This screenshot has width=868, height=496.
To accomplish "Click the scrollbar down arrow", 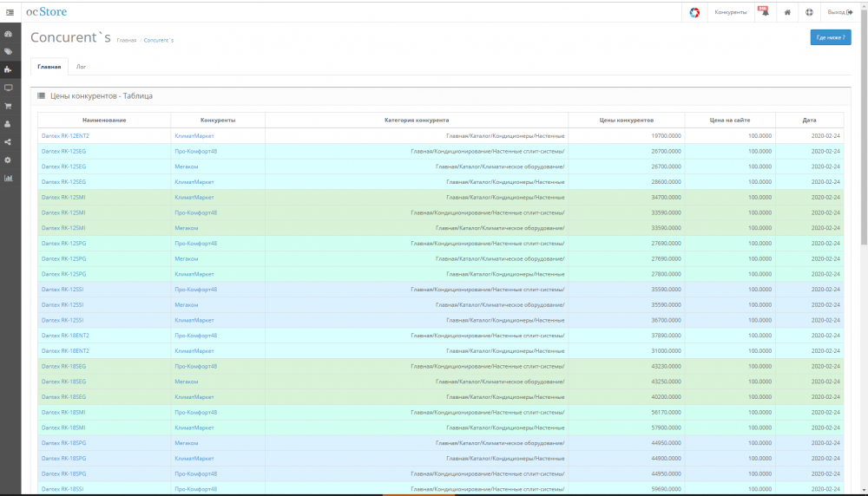I will (864, 490).
